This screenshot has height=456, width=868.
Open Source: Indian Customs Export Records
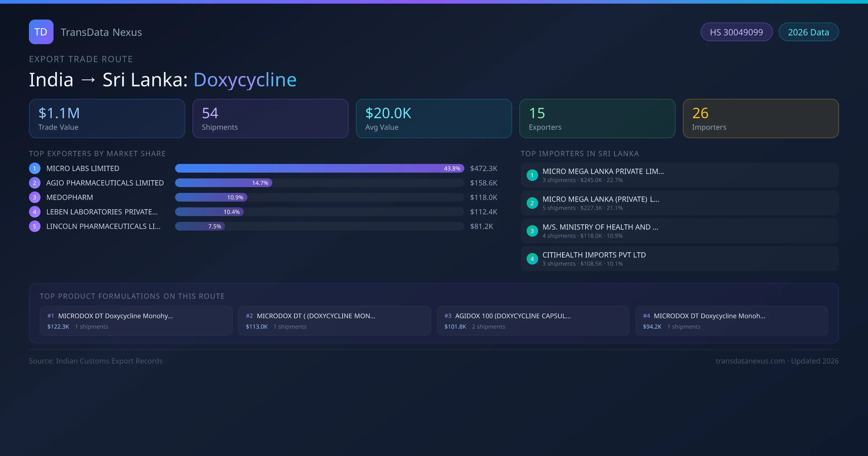coord(95,361)
